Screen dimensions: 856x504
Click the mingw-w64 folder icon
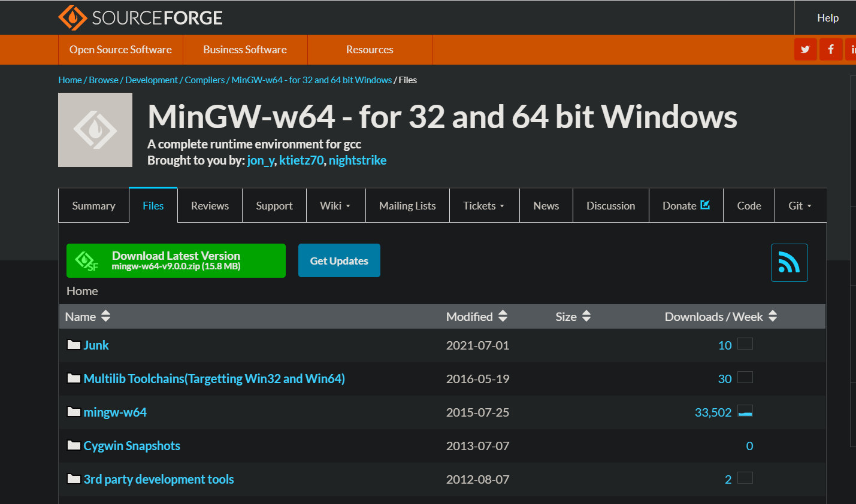74,412
